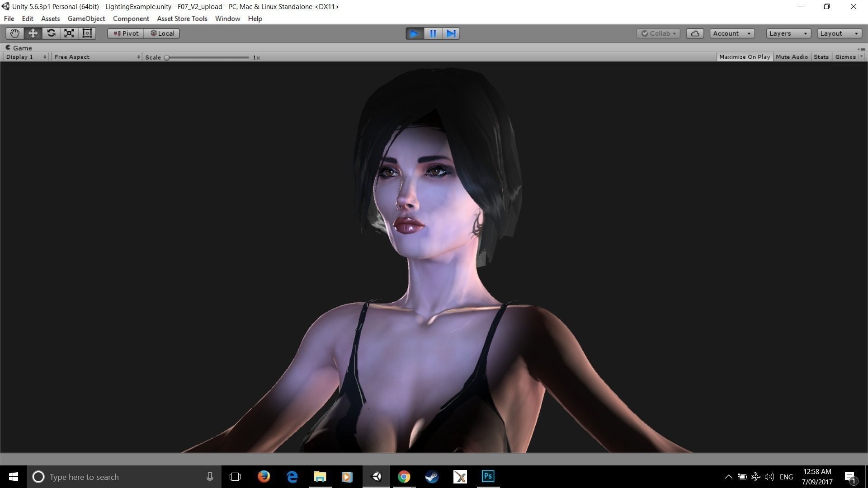868x488 pixels.
Task: Open Firefox from the taskbar
Action: (x=264, y=477)
